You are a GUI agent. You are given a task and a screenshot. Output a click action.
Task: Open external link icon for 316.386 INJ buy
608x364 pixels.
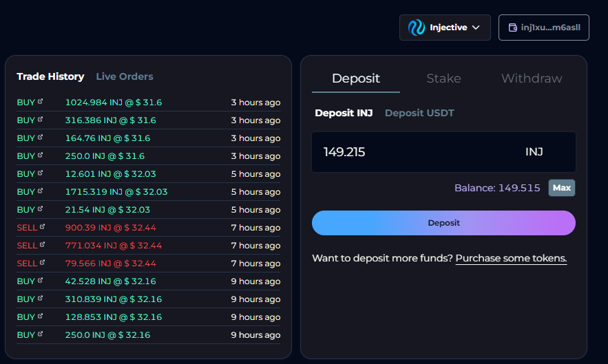(40, 119)
